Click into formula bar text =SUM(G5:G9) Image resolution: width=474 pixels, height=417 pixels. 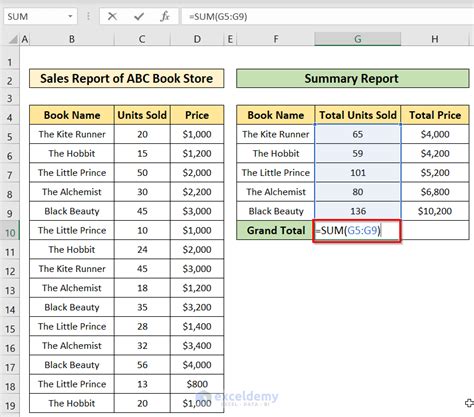[x=218, y=16]
